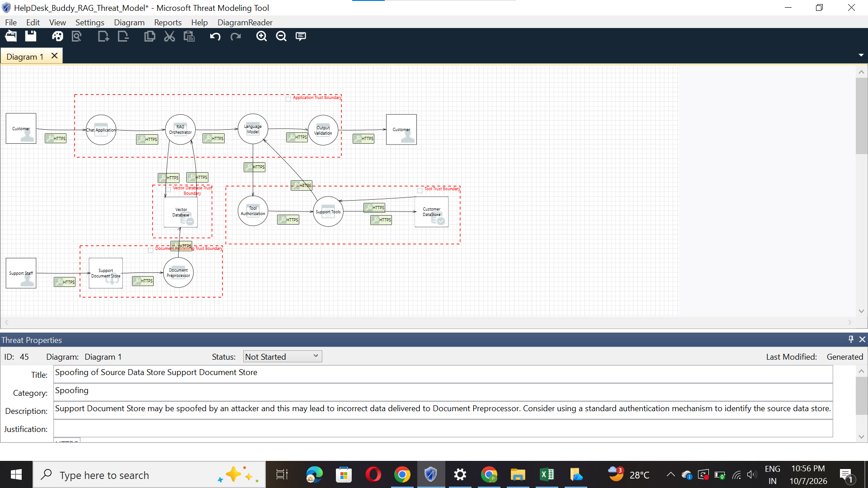Open Excel from the taskbar
This screenshot has height=488, width=868.
(x=547, y=474)
